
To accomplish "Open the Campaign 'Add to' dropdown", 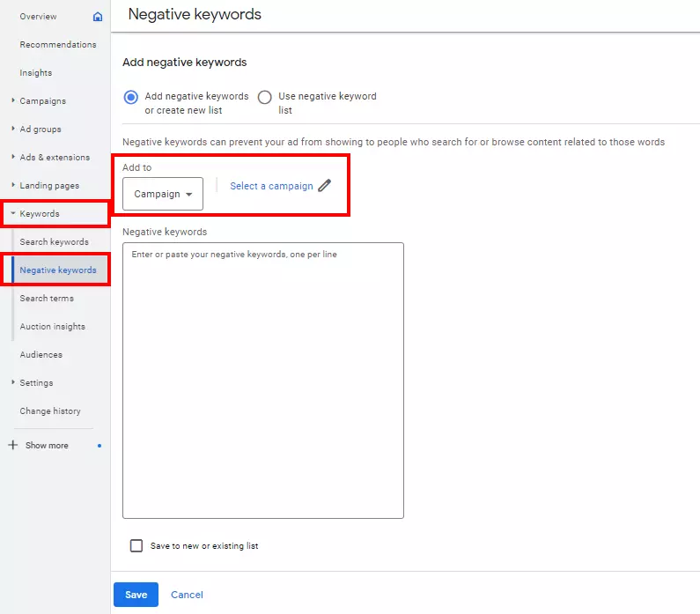I will [x=163, y=194].
